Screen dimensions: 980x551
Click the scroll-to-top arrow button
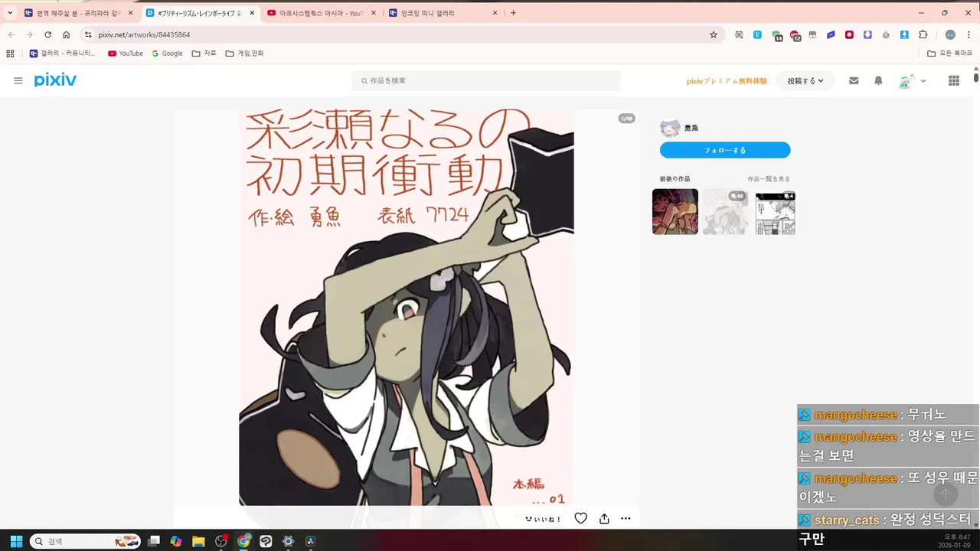pyautogui.click(x=946, y=494)
